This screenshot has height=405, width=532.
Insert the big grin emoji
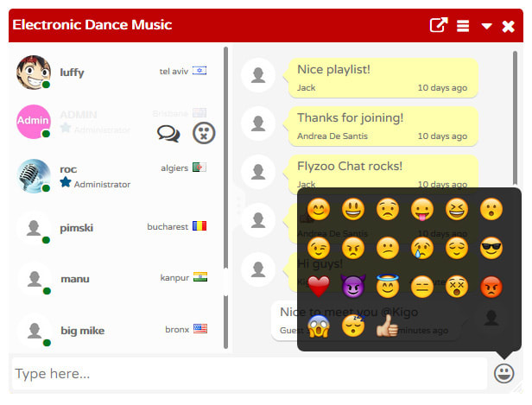click(353, 209)
